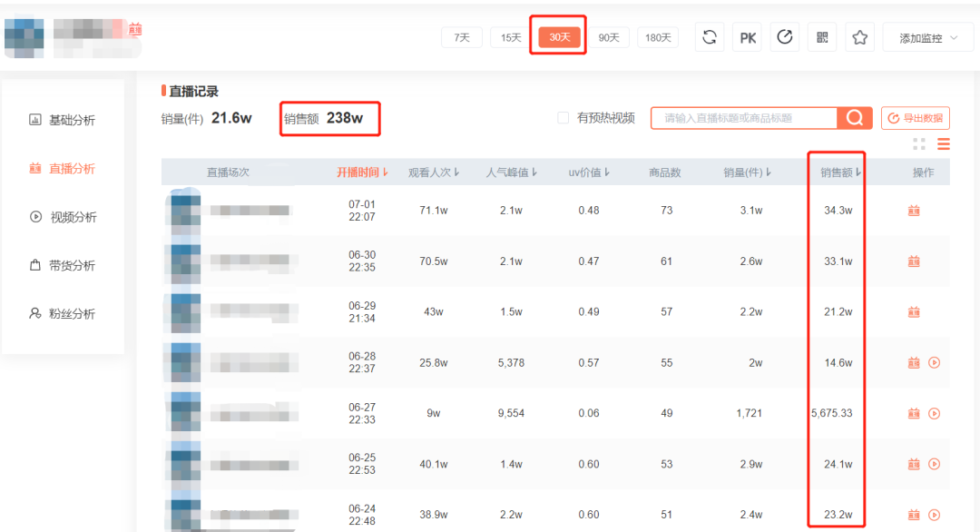Click the star favorite icon
Screen dimensions: 980x532
[x=859, y=37]
